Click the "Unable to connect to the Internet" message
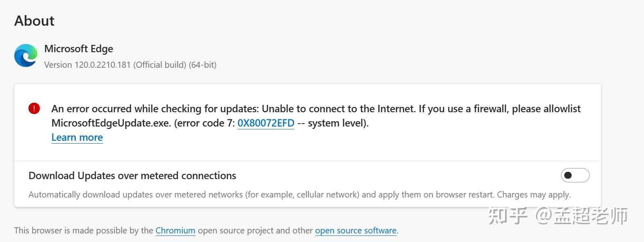The image size is (644, 242). coord(338,109)
